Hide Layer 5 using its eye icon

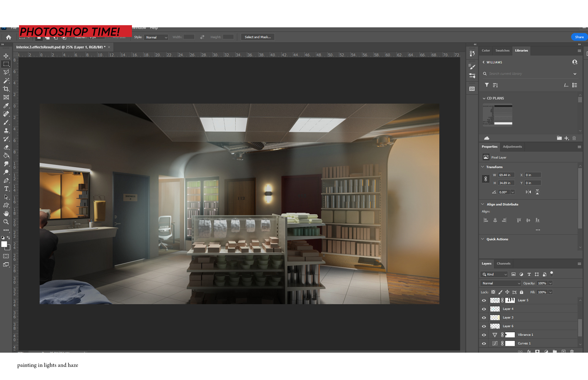click(x=484, y=300)
